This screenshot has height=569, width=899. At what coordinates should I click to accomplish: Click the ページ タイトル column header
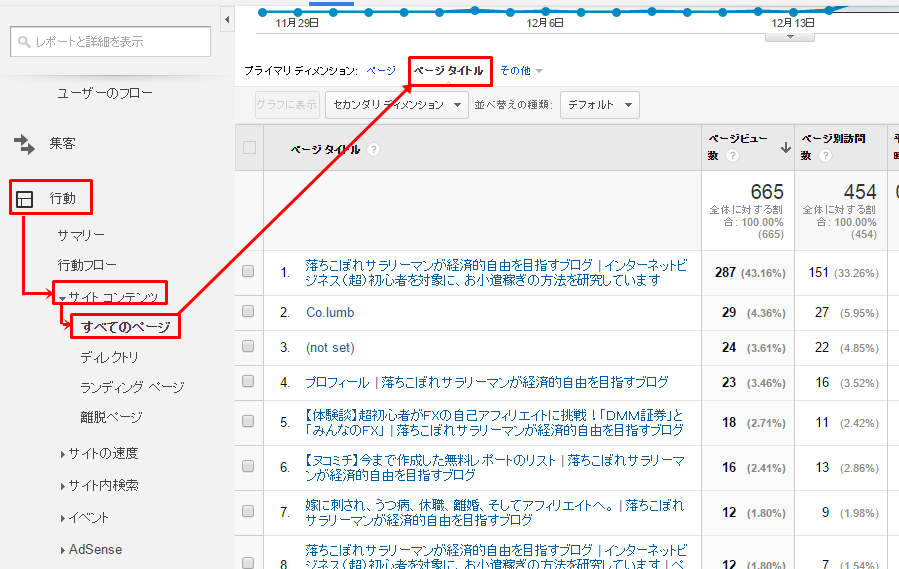pos(325,150)
